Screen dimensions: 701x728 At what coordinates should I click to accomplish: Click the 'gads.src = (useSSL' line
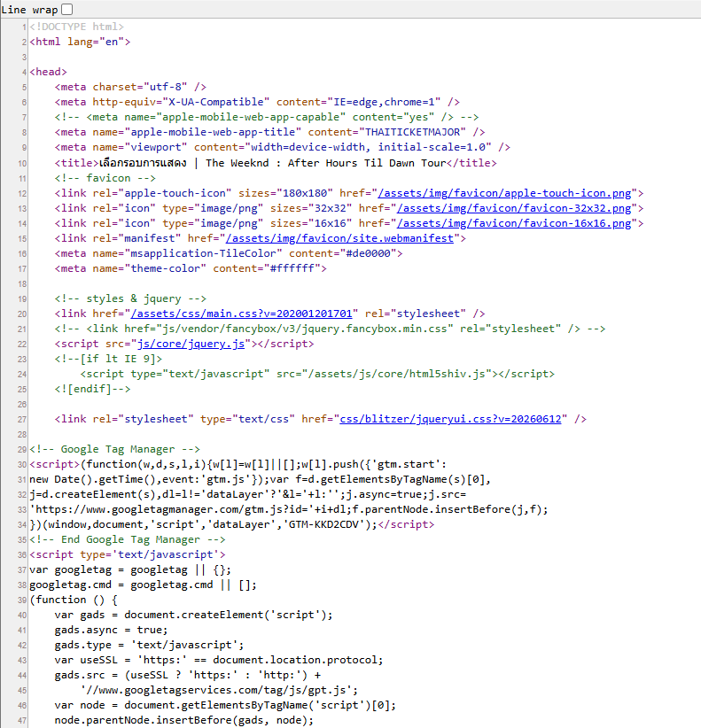click(187, 675)
